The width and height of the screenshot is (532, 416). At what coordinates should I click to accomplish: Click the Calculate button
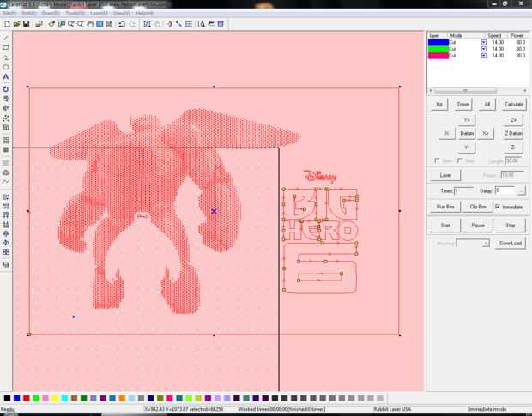(514, 104)
